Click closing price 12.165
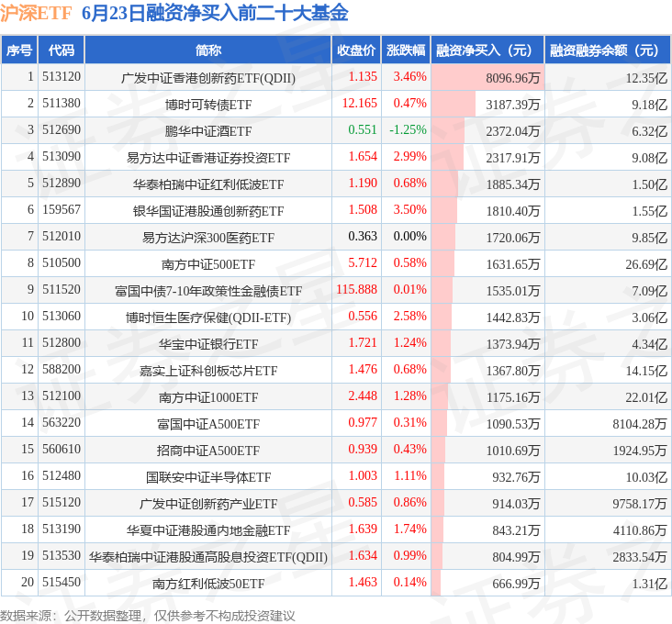 click(x=360, y=103)
